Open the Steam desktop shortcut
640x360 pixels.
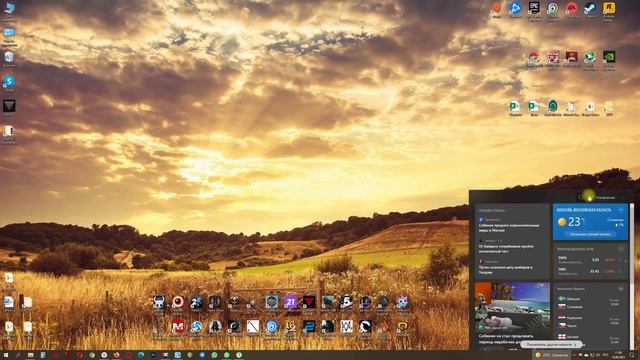coord(590,9)
